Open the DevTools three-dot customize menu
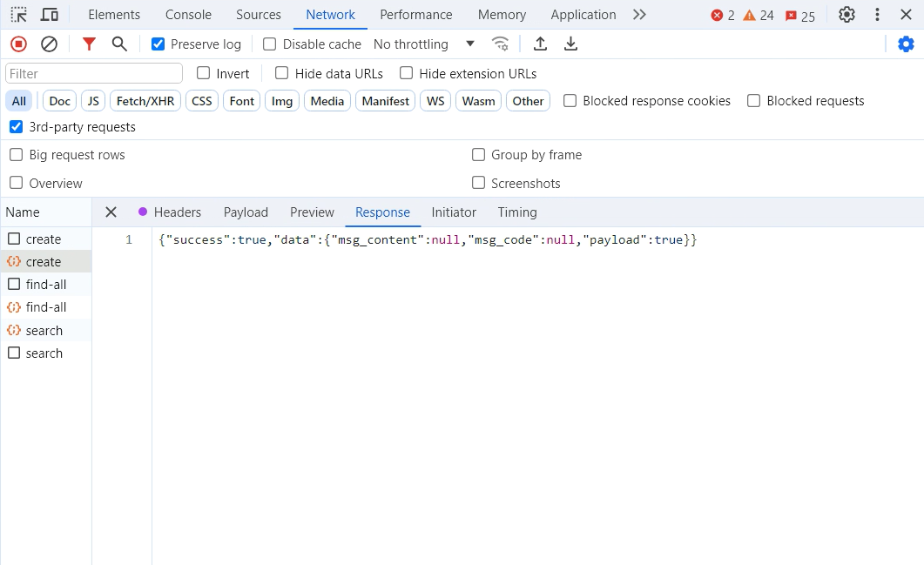The height and width of the screenshot is (565, 924). point(877,15)
